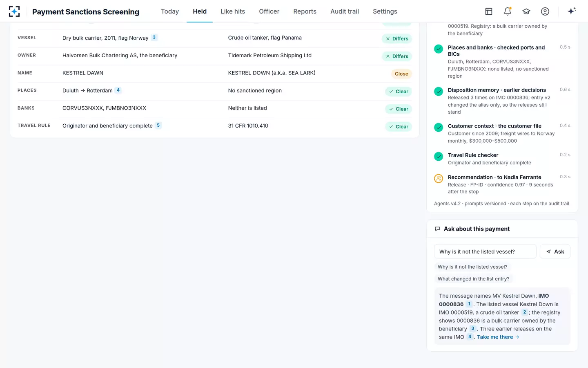Select the text KESTREL DOWN (a.k.a. SEA LARK)

(272, 73)
